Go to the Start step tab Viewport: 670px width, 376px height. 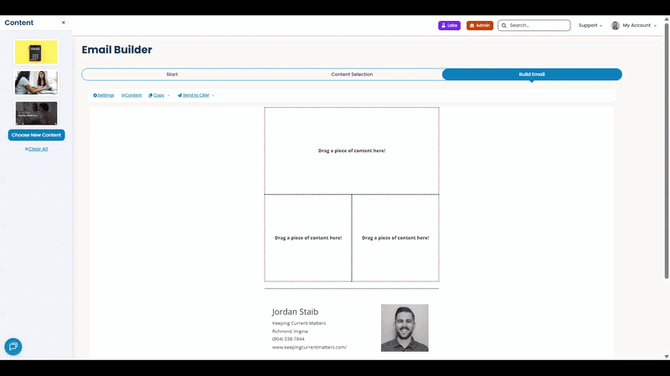(x=172, y=74)
